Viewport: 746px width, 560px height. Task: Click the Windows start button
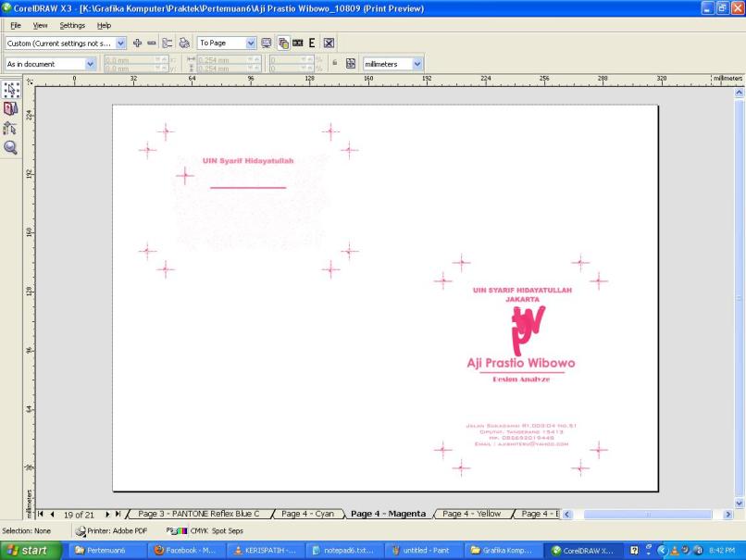click(30, 551)
